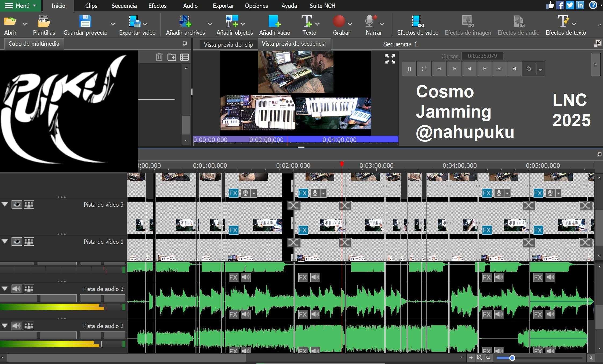
Task: Click the Narrar microphone icon
Action: point(371,21)
